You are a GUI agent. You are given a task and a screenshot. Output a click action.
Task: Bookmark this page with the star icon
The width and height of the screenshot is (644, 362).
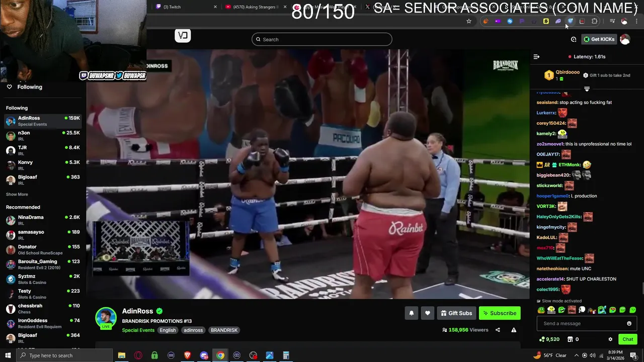coord(469,21)
